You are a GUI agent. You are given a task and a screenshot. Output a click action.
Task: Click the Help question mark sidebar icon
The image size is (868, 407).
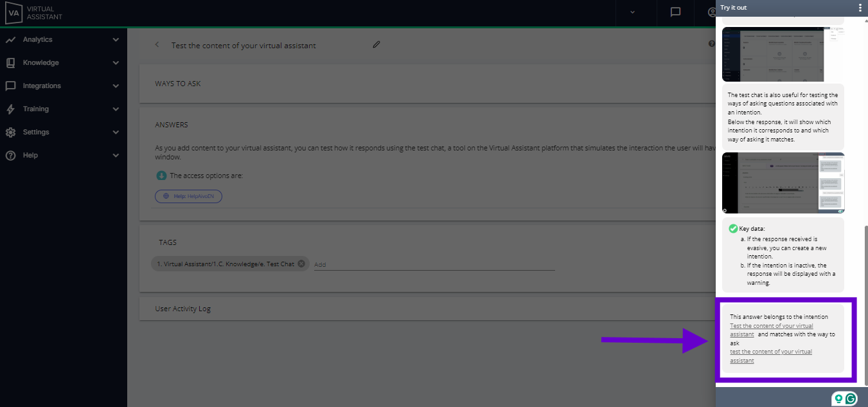(x=10, y=156)
